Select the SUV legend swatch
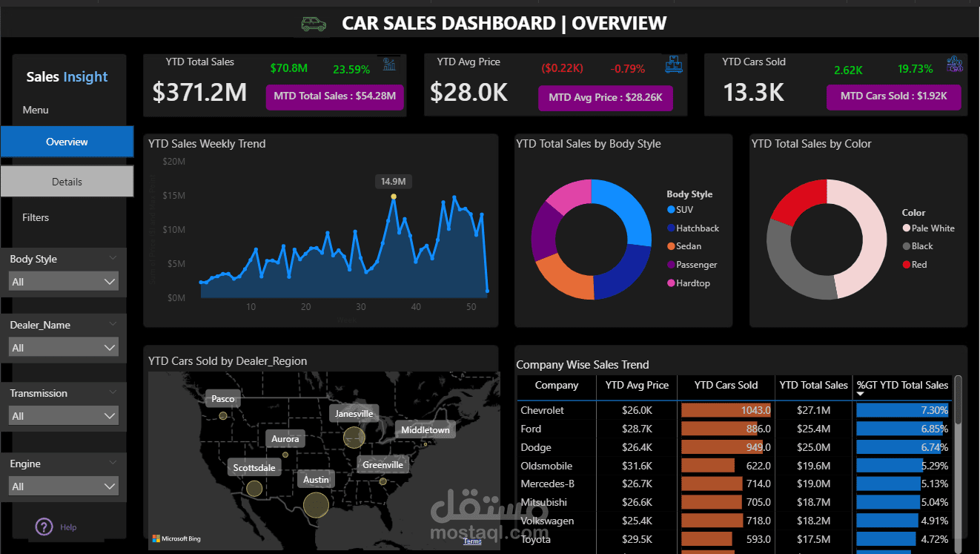Screen dimensions: 980x554 (x=671, y=210)
